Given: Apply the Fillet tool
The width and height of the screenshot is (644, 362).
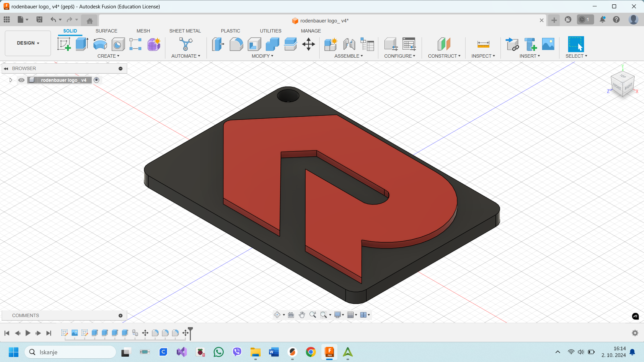Looking at the screenshot, I should tap(236, 44).
